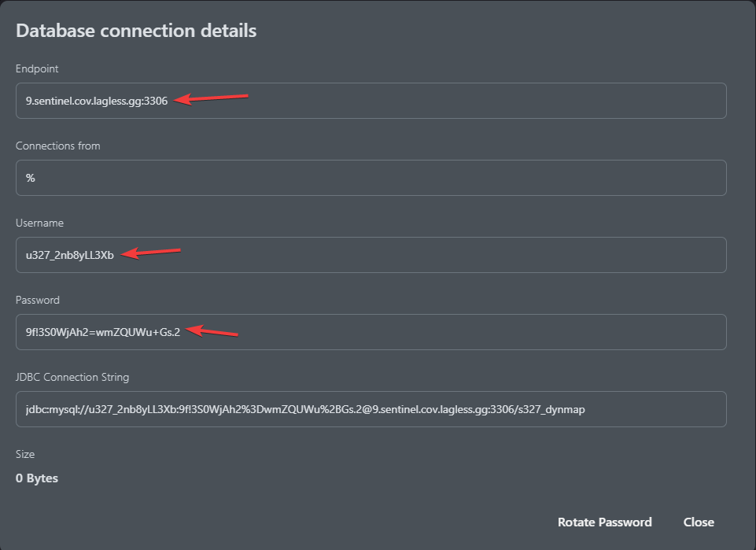Select the Connections from field containing %
Screen dimensions: 756x550
tap(371, 178)
